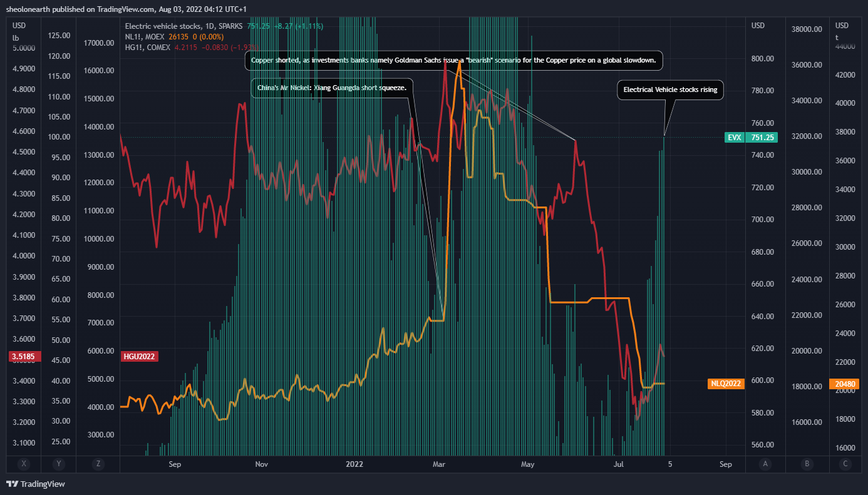This screenshot has height=495, width=868.
Task: Click the 125.00 value on Y scale
Action: [58, 36]
